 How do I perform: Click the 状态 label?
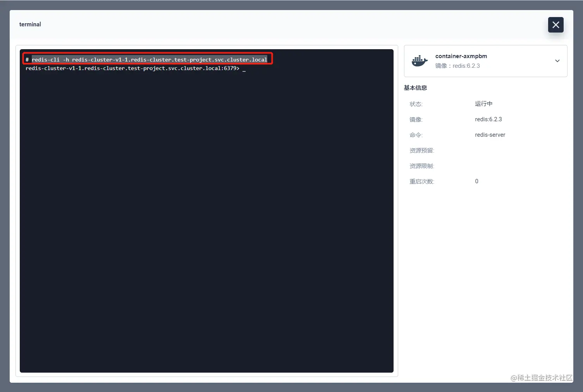[x=416, y=104]
